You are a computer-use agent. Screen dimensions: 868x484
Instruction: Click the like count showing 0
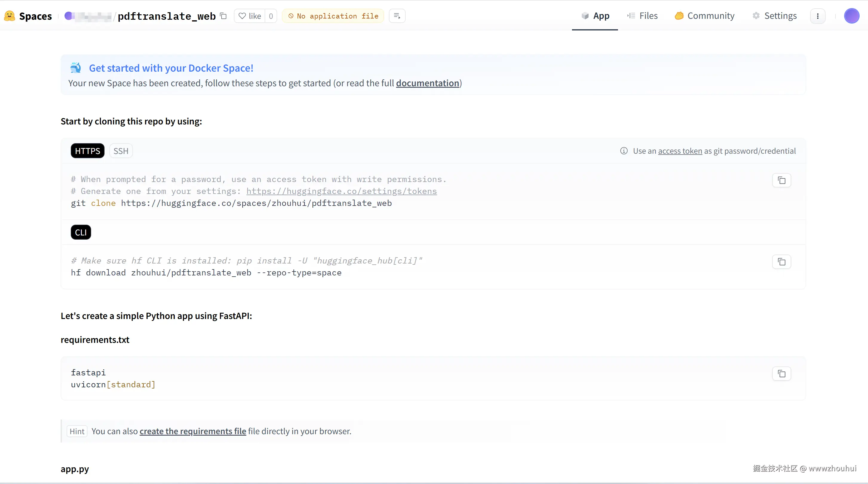tap(271, 16)
